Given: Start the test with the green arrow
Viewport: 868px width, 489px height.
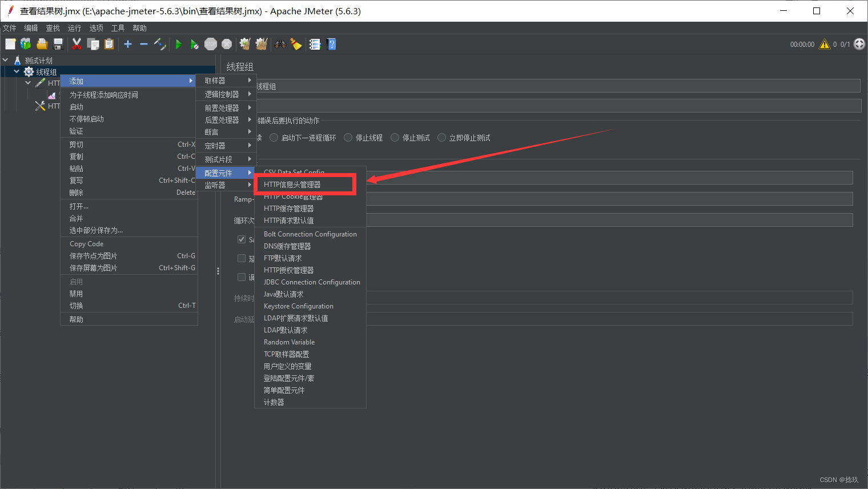Looking at the screenshot, I should (x=179, y=44).
